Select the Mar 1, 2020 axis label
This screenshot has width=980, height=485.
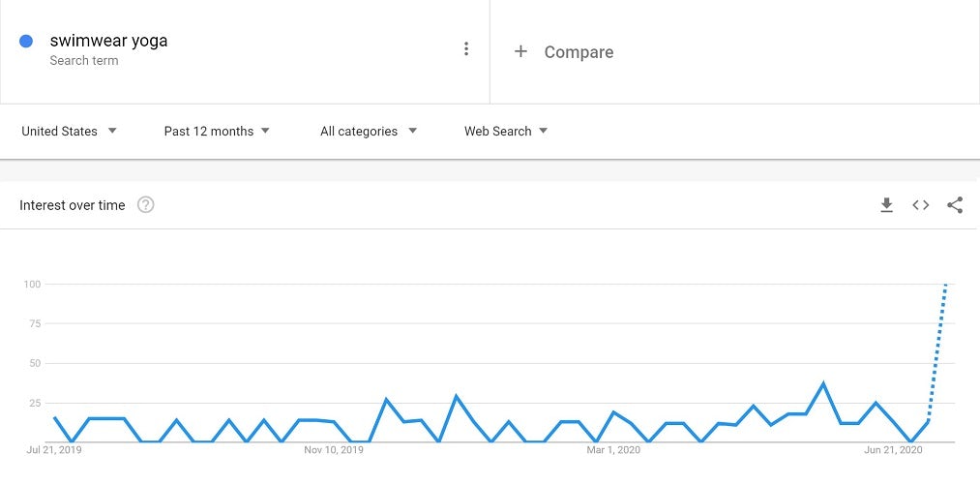613,450
